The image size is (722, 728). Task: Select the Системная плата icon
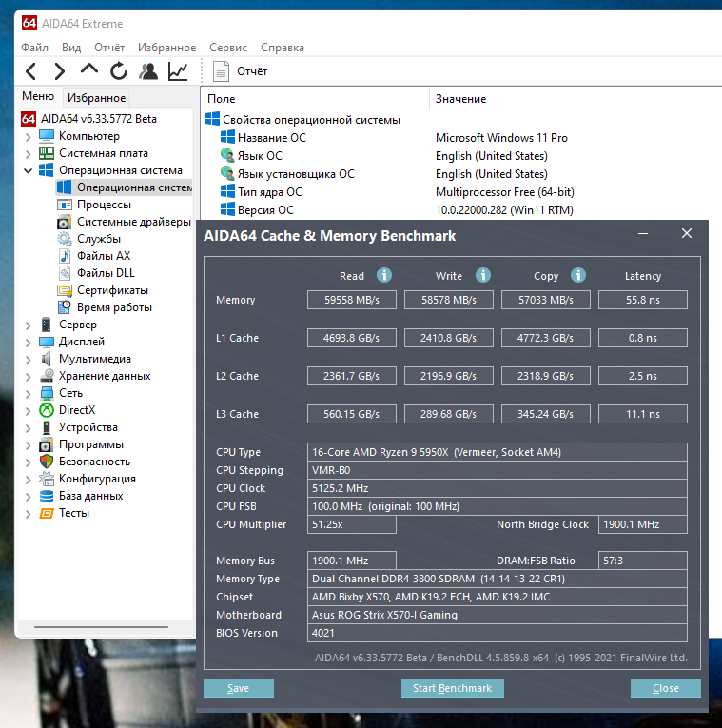coord(47,153)
